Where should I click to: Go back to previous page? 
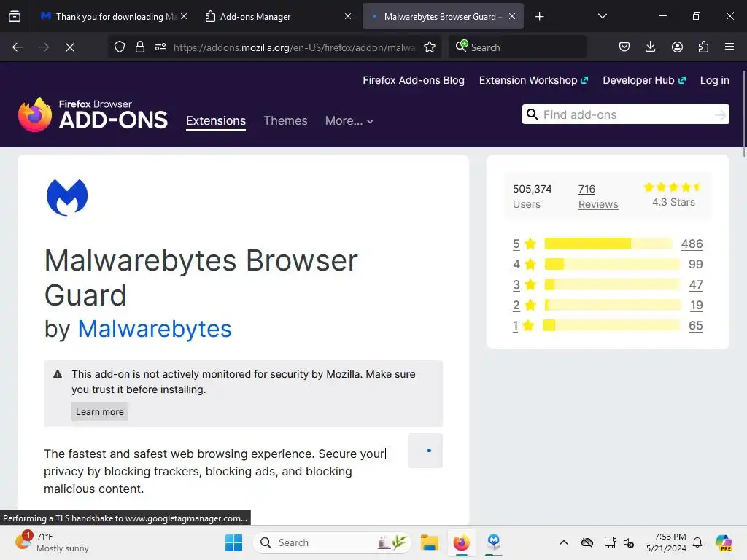tap(18, 47)
